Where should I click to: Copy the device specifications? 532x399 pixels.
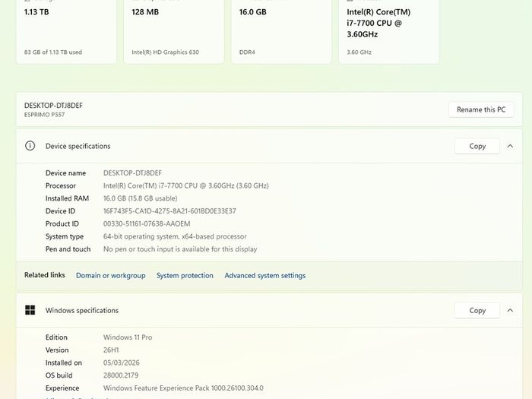[477, 146]
